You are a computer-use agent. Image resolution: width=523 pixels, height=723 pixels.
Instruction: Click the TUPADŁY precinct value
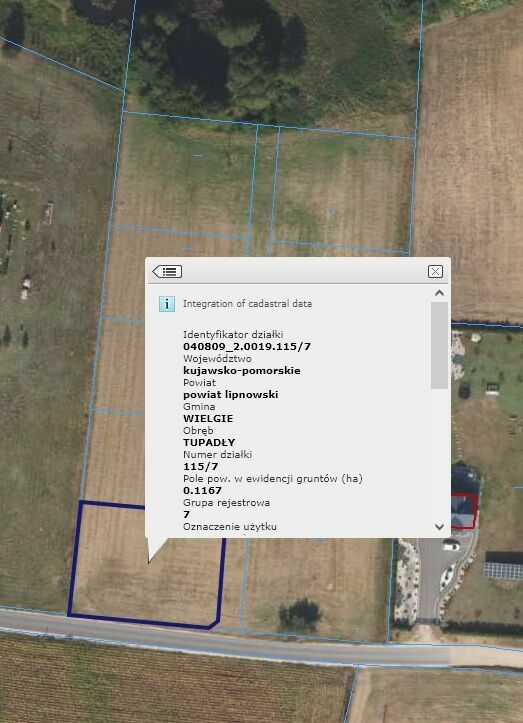[x=209, y=442]
